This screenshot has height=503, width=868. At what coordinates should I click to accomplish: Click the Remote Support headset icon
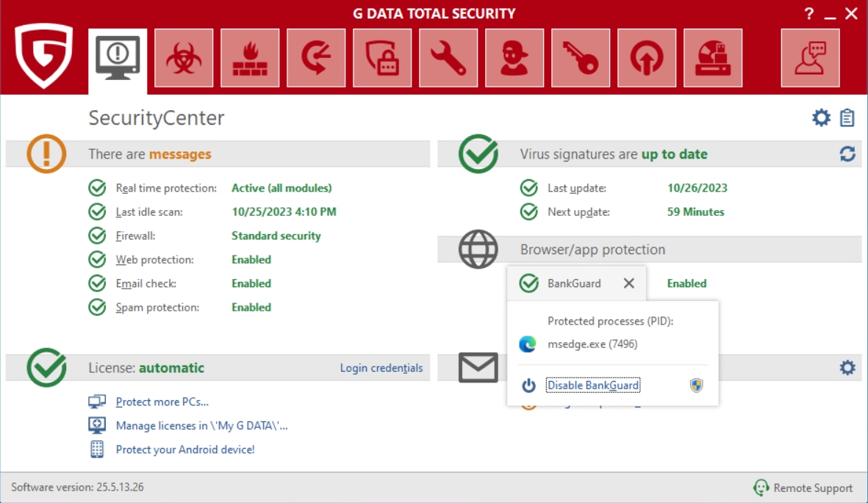[761, 488]
